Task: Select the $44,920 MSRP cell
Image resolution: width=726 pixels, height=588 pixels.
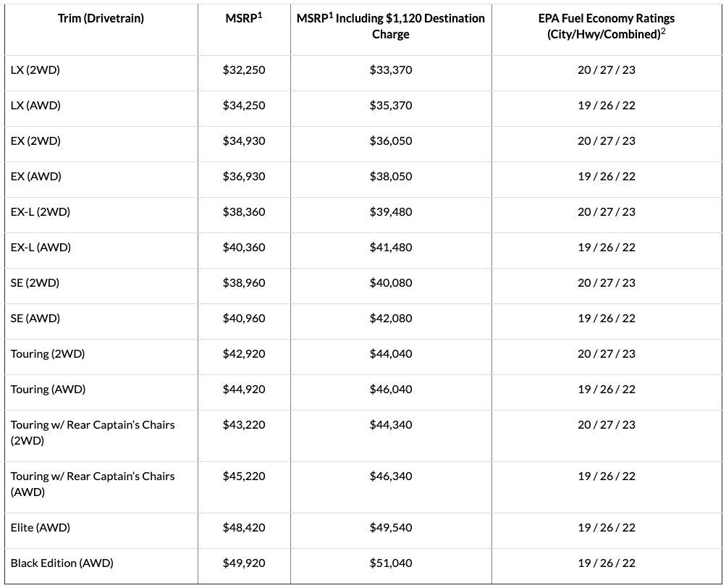Action: pyautogui.click(x=244, y=390)
